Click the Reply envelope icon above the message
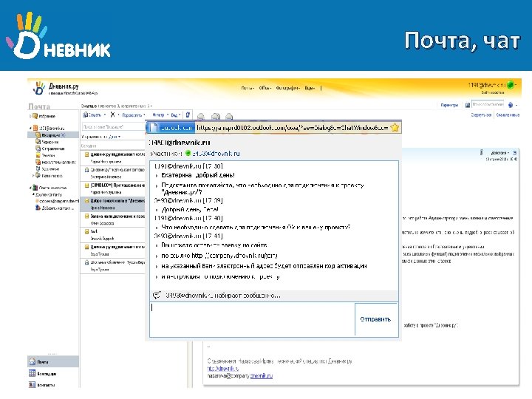Viewport: 532px width, 399px height. [x=201, y=116]
